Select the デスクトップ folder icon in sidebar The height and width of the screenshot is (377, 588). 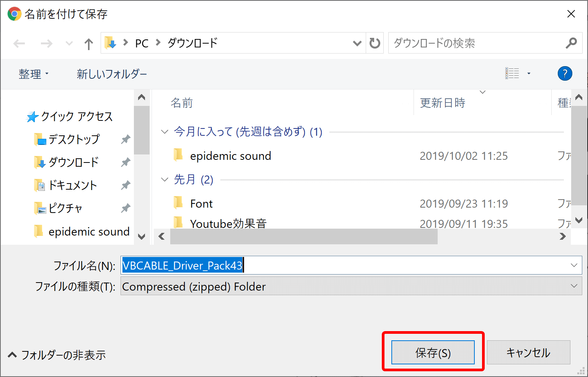tap(40, 139)
